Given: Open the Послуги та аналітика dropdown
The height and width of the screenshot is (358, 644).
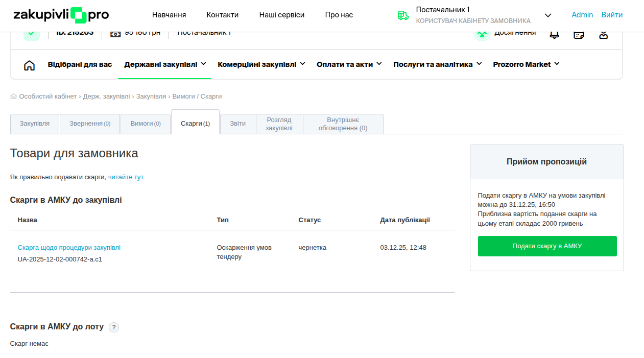Looking at the screenshot, I should click(437, 64).
